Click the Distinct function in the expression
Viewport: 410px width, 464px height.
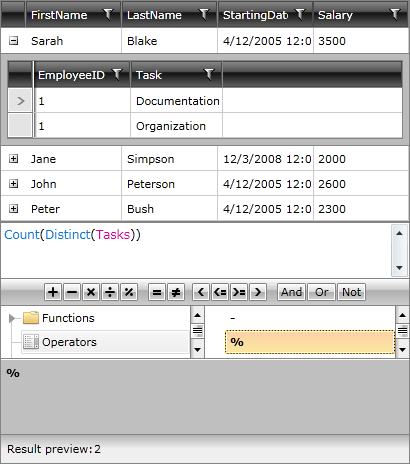pyautogui.click(x=68, y=235)
